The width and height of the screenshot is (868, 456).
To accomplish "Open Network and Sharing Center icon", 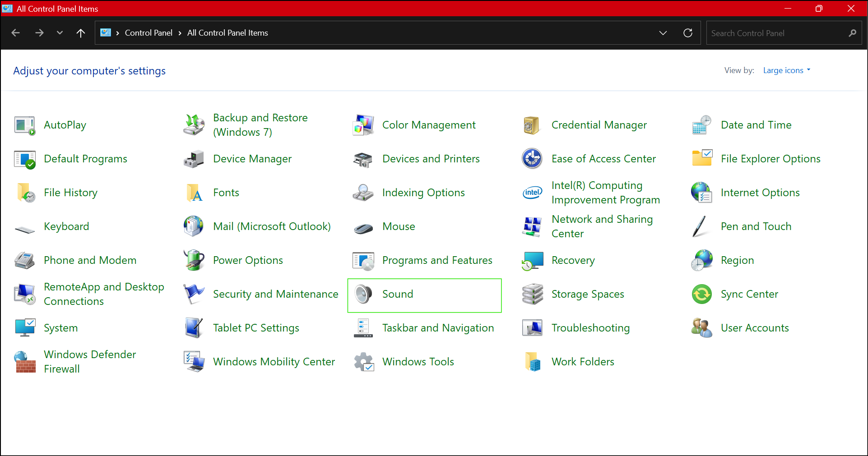I will tap(532, 226).
